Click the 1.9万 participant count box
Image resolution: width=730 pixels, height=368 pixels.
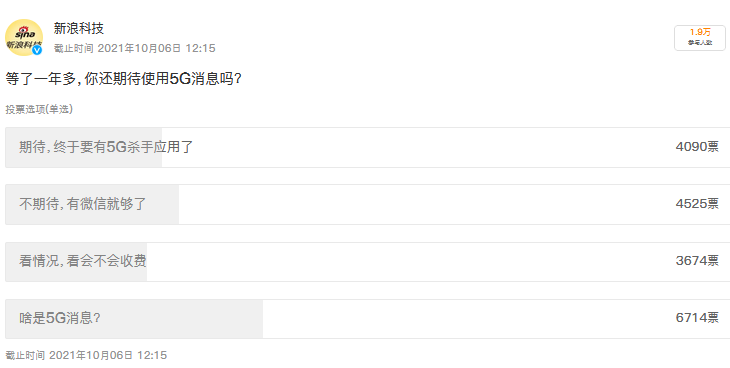pyautogui.click(x=700, y=38)
